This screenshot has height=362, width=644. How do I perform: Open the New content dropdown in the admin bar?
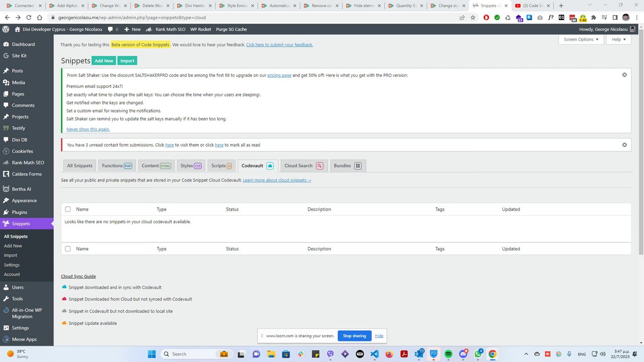tap(132, 29)
